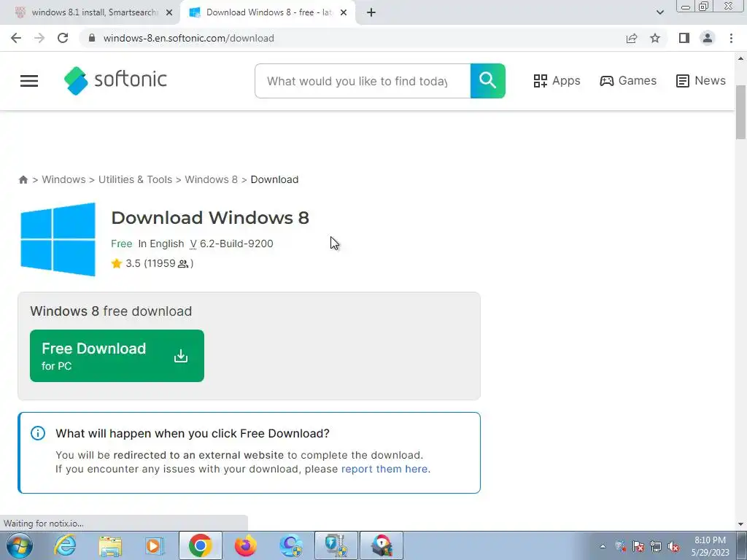Screen dimensions: 747x560
Task: Open the Chrome profile icon
Action: pos(708,38)
